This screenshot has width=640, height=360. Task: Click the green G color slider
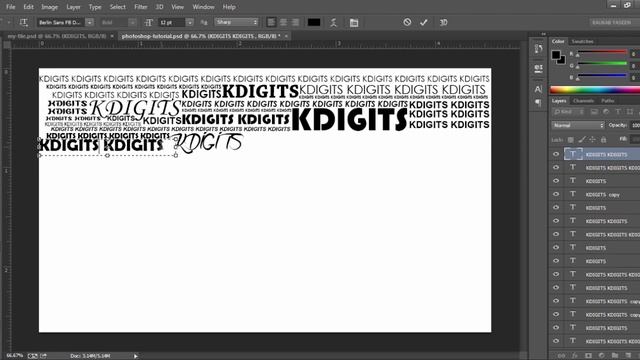(602, 64)
